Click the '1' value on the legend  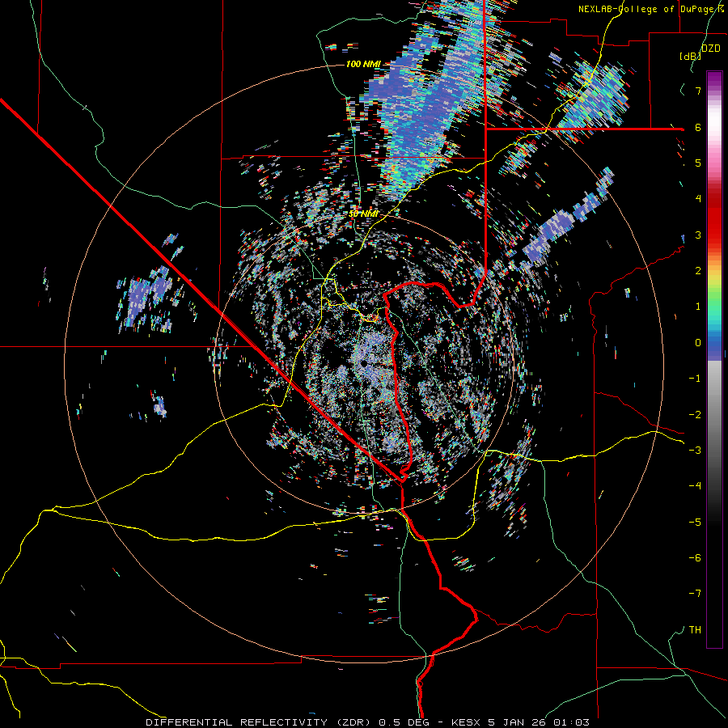click(x=698, y=307)
